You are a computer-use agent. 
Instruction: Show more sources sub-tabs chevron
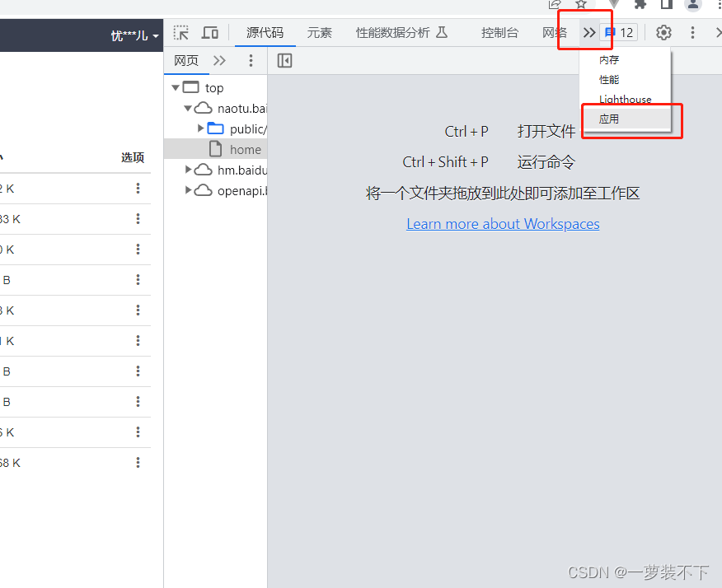point(219,61)
